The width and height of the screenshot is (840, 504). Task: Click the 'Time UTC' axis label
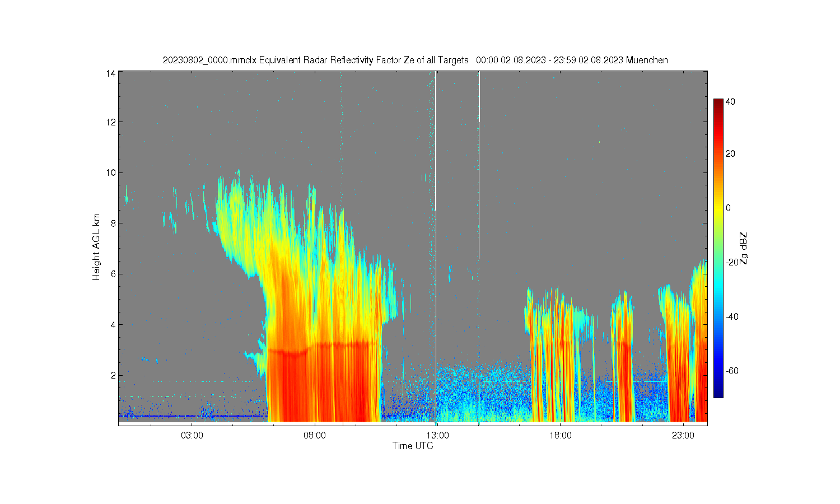(x=413, y=446)
